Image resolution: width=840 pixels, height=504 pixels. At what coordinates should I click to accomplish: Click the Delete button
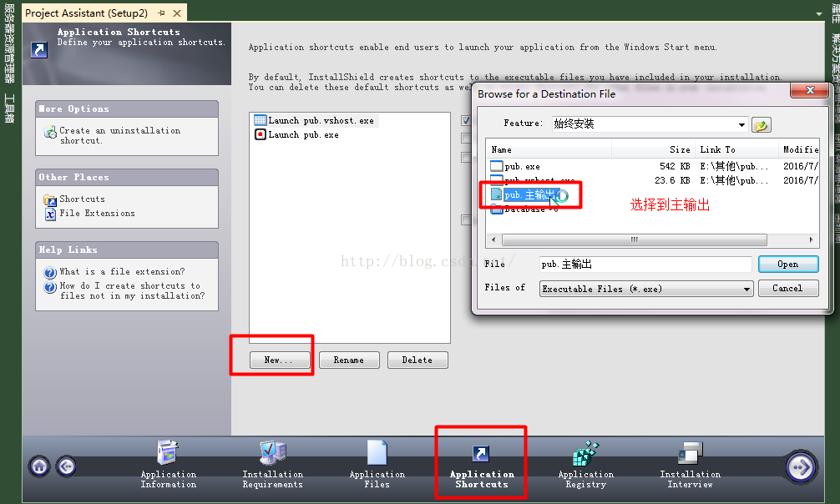point(417,360)
